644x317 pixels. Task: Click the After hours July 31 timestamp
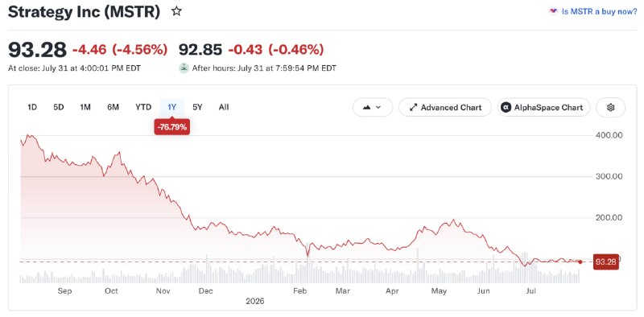coord(264,68)
